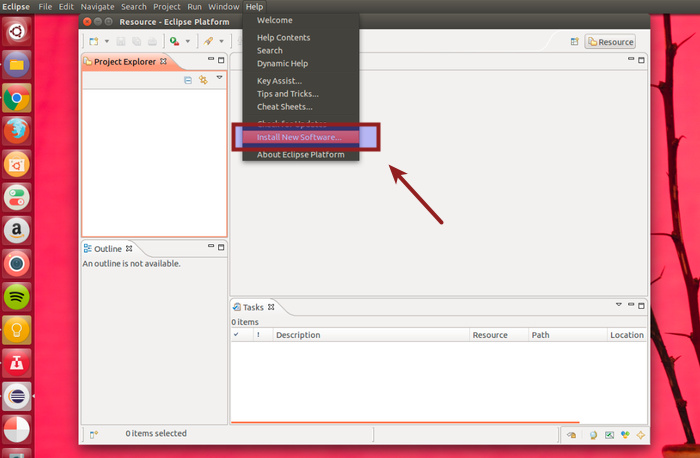Click the three colored circles icon in trim
Screen dimensions: 700x458
625,435
